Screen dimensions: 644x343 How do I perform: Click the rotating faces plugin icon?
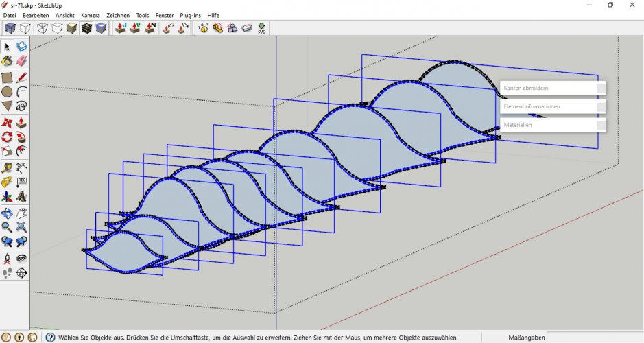(x=232, y=28)
